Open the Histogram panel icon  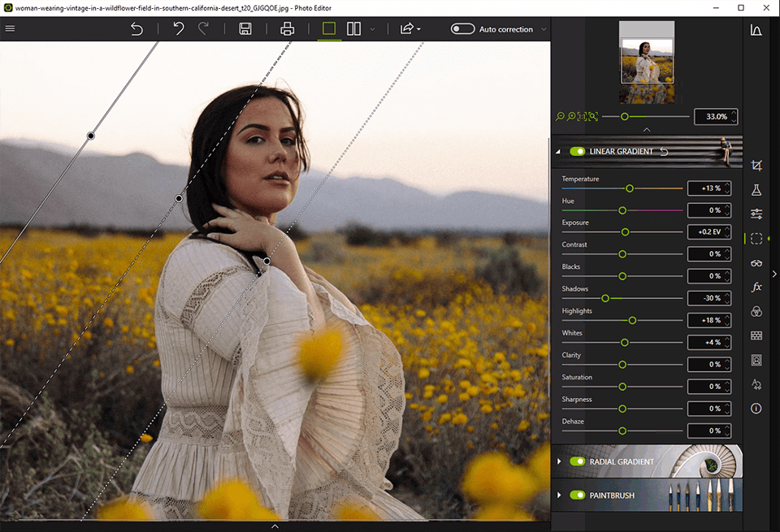756,30
